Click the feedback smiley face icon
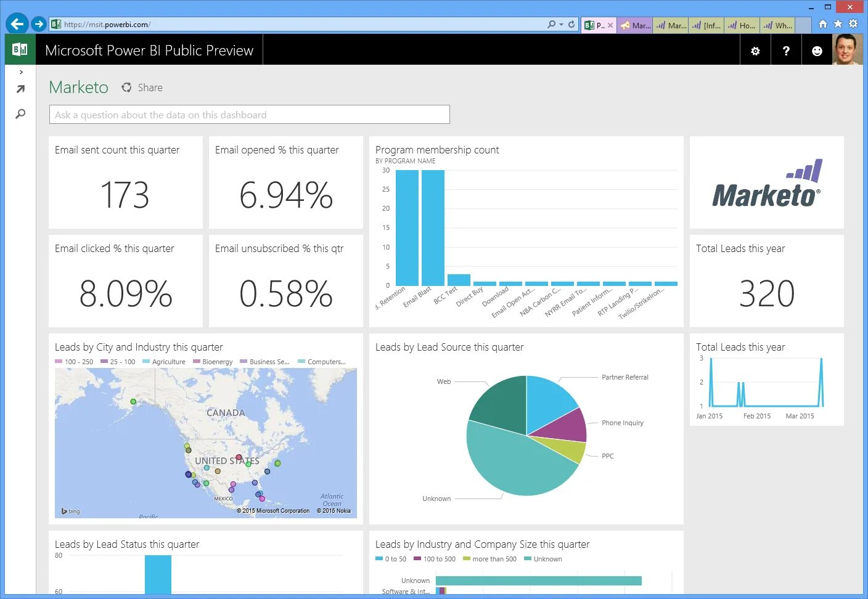The width and height of the screenshot is (868, 599). pyautogui.click(x=817, y=51)
